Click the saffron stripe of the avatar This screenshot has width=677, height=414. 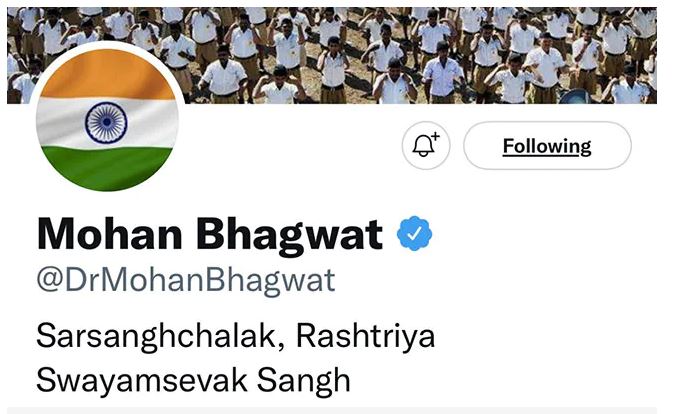107,74
